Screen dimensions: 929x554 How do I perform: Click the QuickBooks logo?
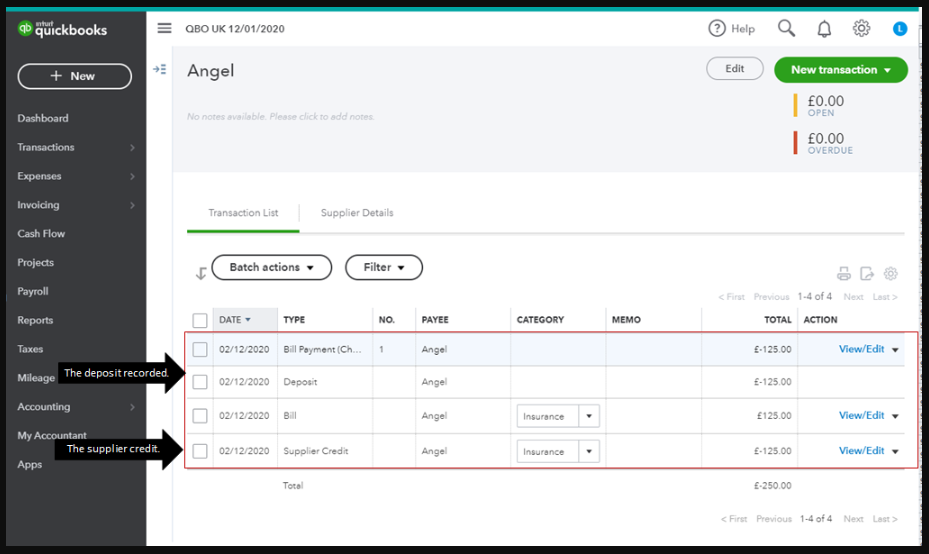62,28
